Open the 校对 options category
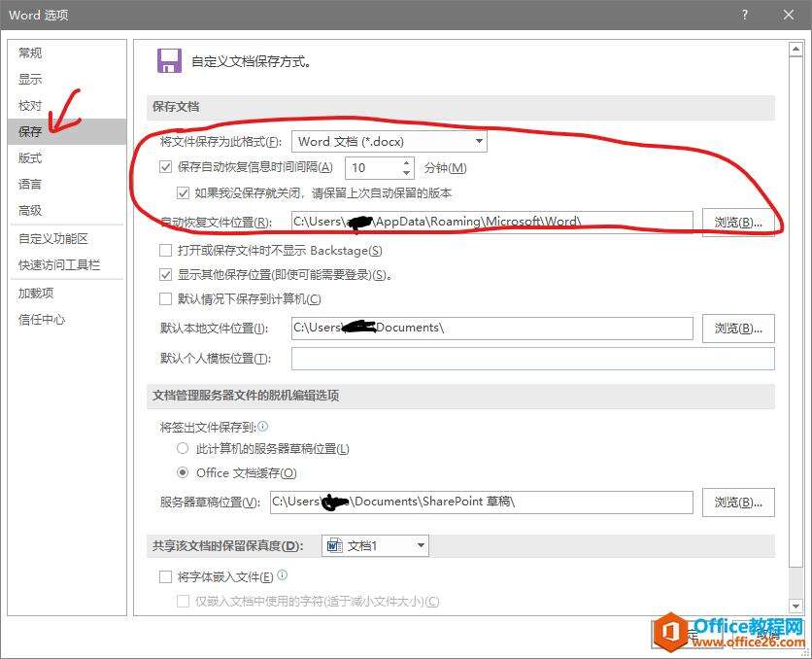The width and height of the screenshot is (812, 659). click(30, 106)
